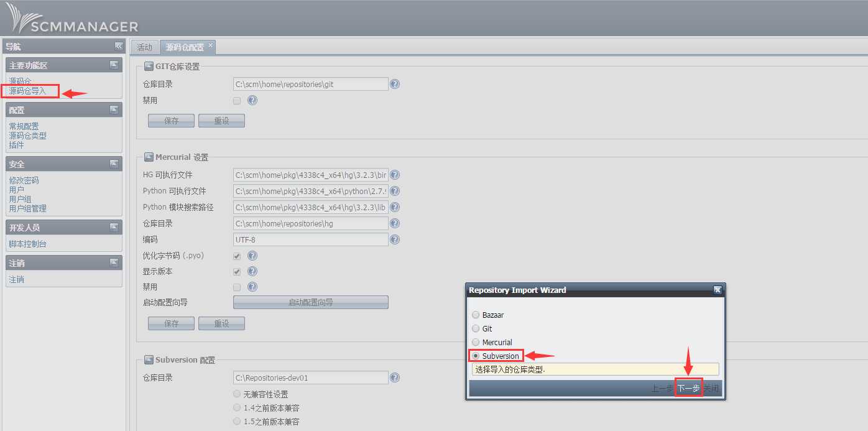Show help for Mercurial 禁用 option
The height and width of the screenshot is (431, 868).
tap(252, 287)
